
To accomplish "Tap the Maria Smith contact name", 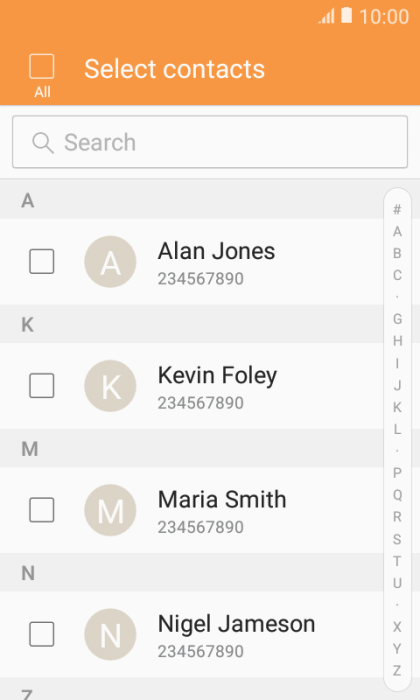I will pos(222,500).
